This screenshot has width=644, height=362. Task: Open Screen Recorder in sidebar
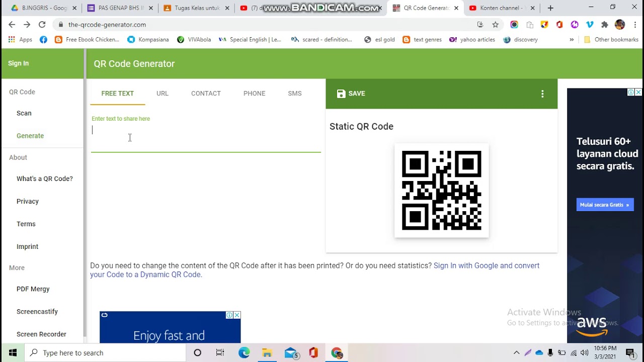41,334
